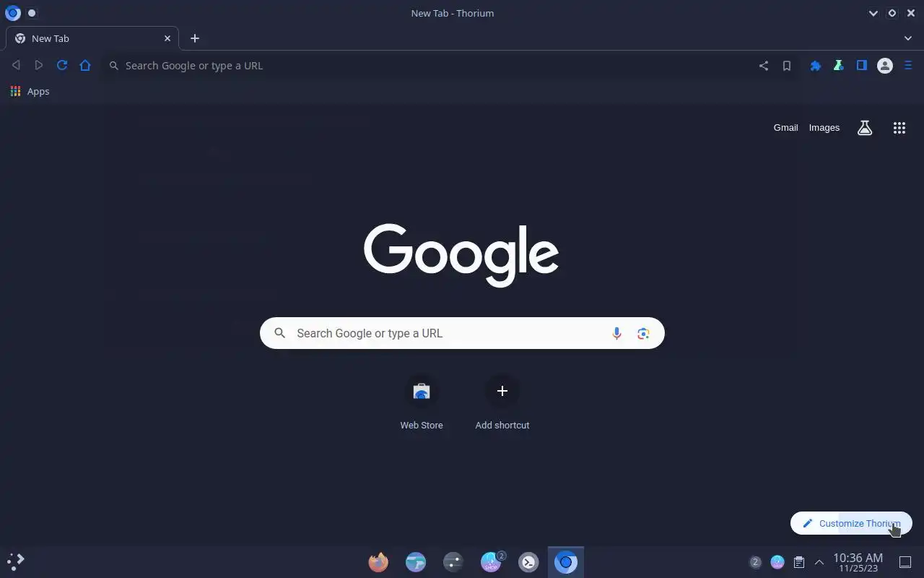Viewport: 924px width, 578px height.
Task: Click the magnifier icon in Google search box
Action: point(280,333)
